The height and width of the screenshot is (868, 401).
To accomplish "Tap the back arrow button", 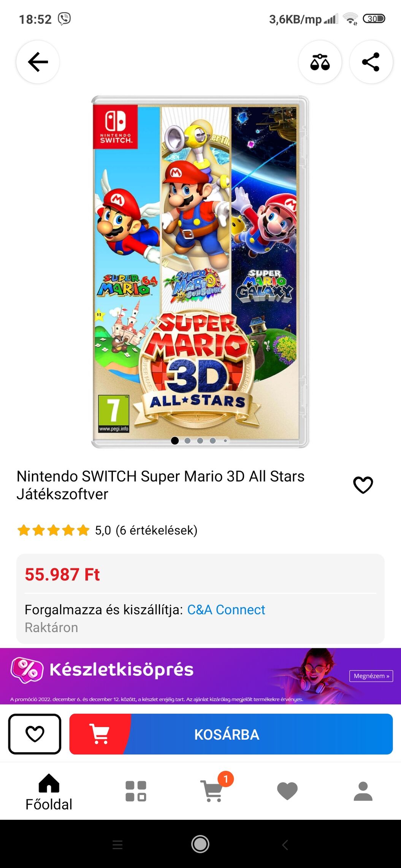I will click(x=38, y=62).
